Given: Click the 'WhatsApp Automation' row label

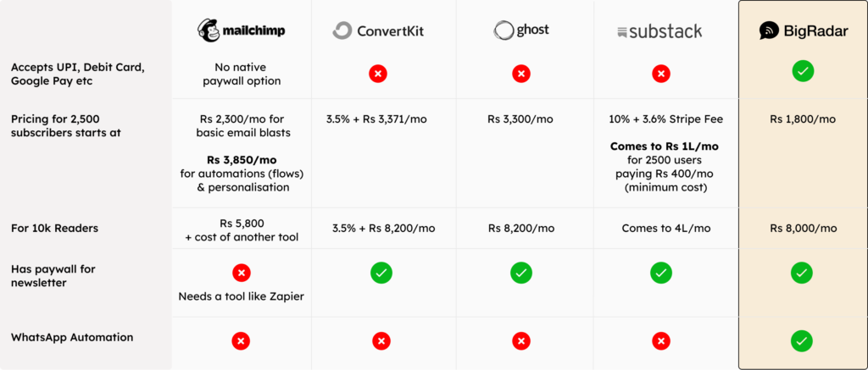Looking at the screenshot, I should click(72, 337).
